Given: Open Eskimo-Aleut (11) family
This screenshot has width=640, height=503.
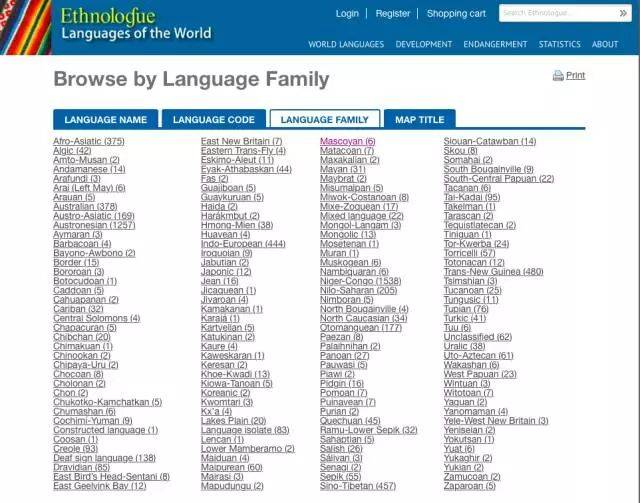Looking at the screenshot, I should tap(238, 160).
